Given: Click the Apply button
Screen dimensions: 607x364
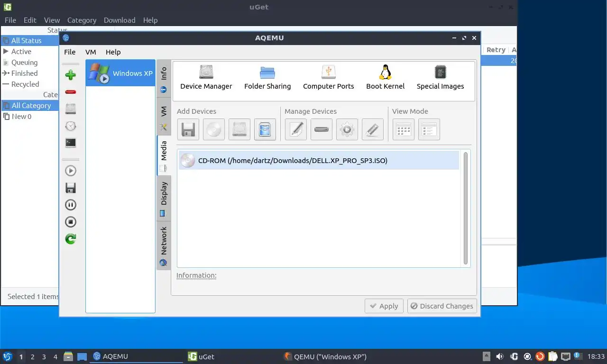Looking at the screenshot, I should 384,306.
